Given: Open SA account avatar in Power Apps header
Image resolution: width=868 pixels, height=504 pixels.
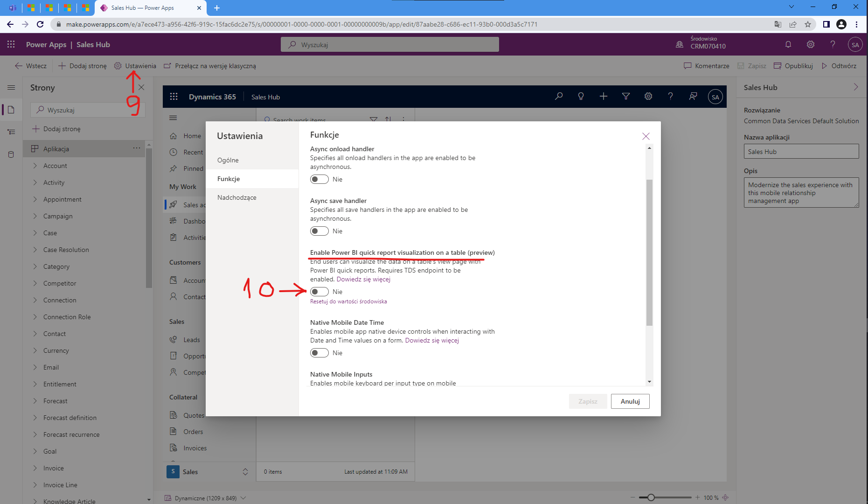Looking at the screenshot, I should coord(855,45).
